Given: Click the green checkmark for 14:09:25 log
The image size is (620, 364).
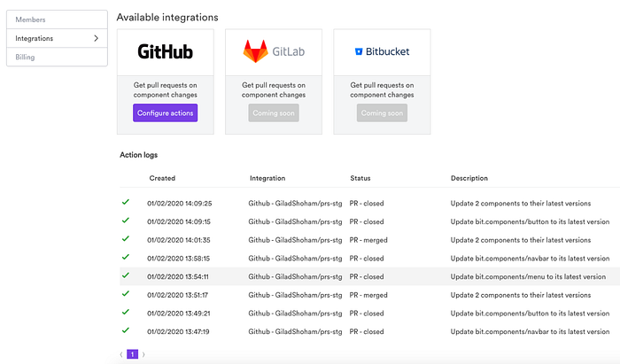Looking at the screenshot, I should [x=126, y=202].
